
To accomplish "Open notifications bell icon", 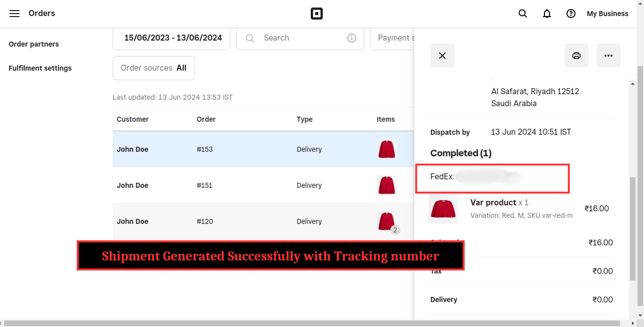I will coord(546,14).
